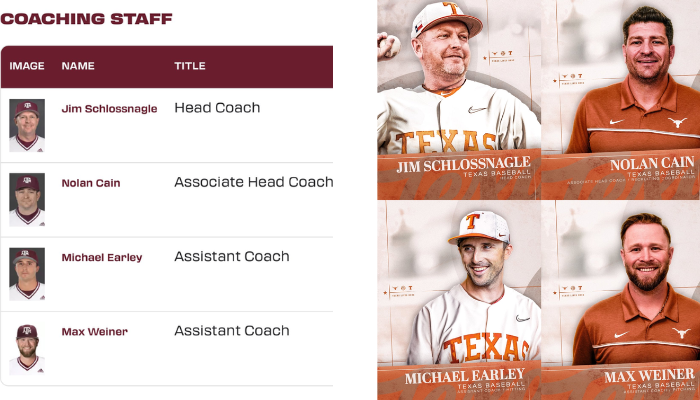This screenshot has height=400, width=700.
Task: Click Jim Schlossnagle's headshot thumbnail
Action: click(27, 125)
